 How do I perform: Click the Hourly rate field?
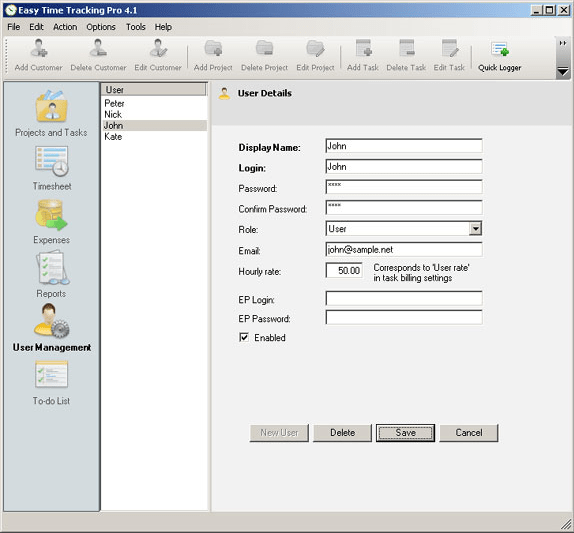pyautogui.click(x=344, y=270)
